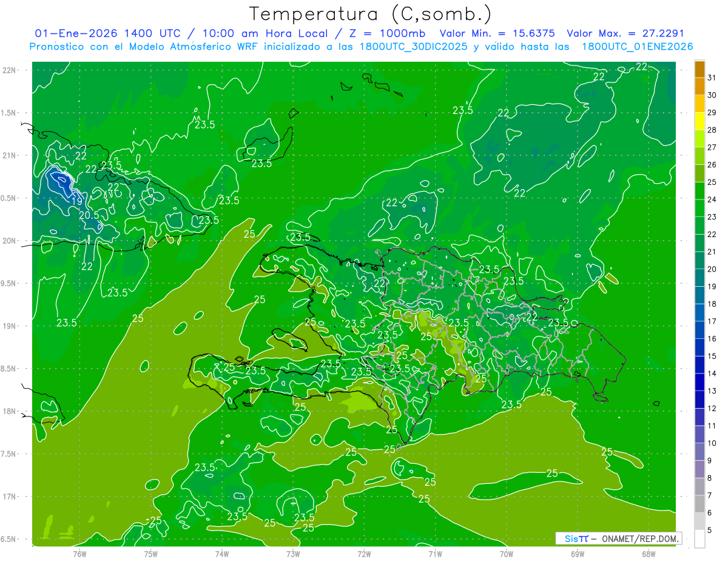This screenshot has height=562, width=728.
Task: Click 'Valor Min. = 15.6375' text
Action: tap(497, 33)
